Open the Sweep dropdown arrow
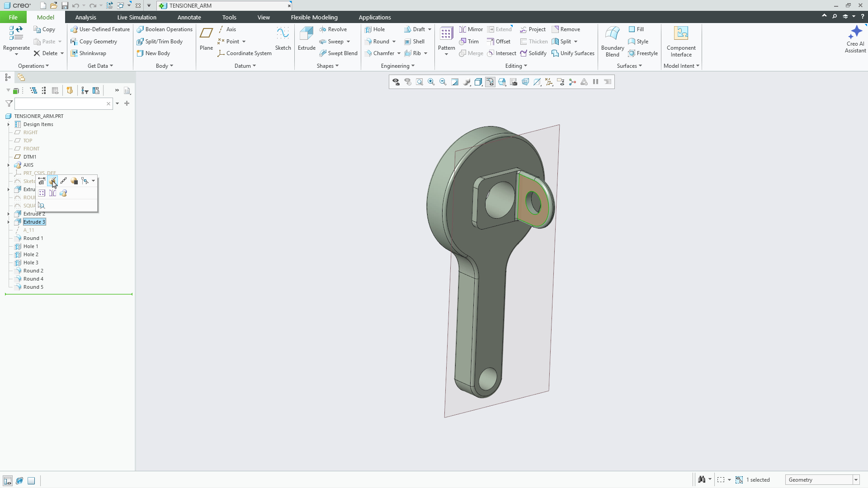The width and height of the screenshot is (868, 488). [x=348, y=42]
